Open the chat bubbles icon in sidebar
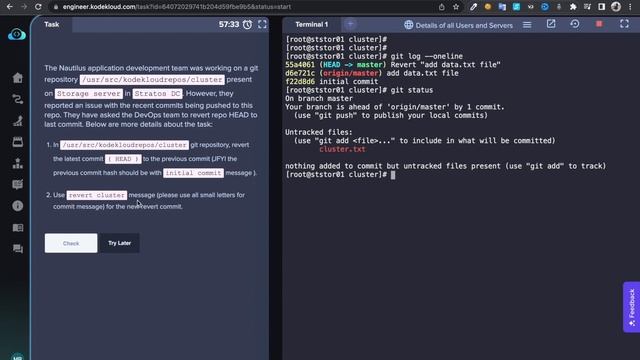640x360 pixels. point(18,249)
